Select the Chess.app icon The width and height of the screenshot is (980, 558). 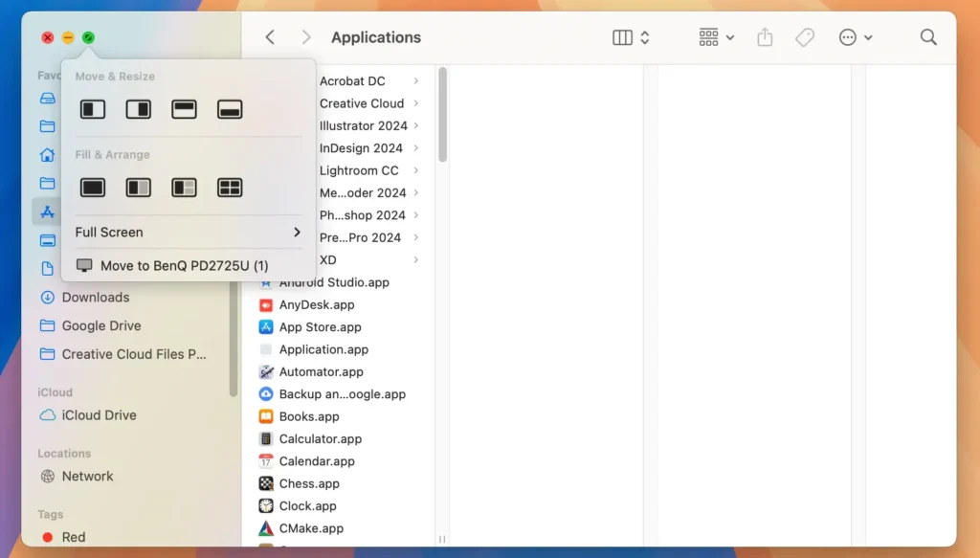(x=266, y=483)
